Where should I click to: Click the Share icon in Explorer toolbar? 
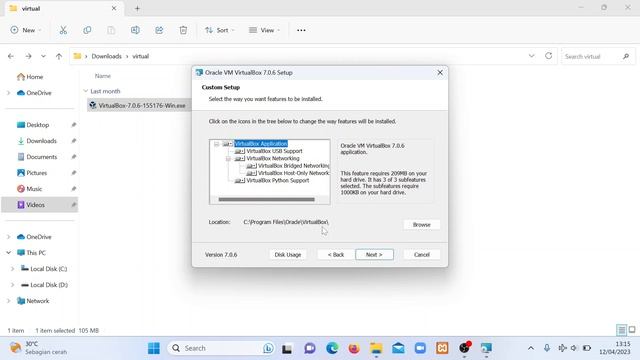point(159,30)
